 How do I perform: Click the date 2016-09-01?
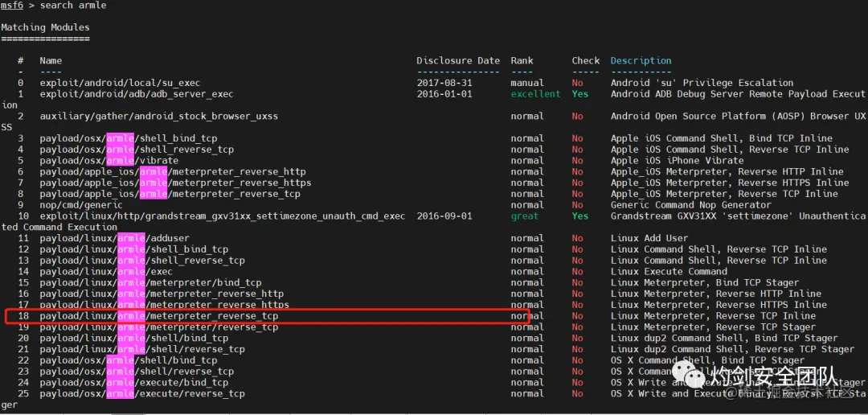[x=444, y=216]
